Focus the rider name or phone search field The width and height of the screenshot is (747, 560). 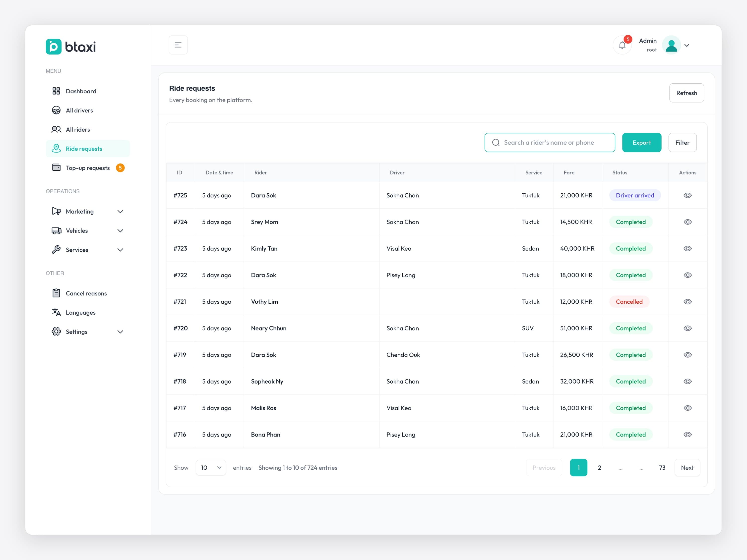pyautogui.click(x=550, y=142)
